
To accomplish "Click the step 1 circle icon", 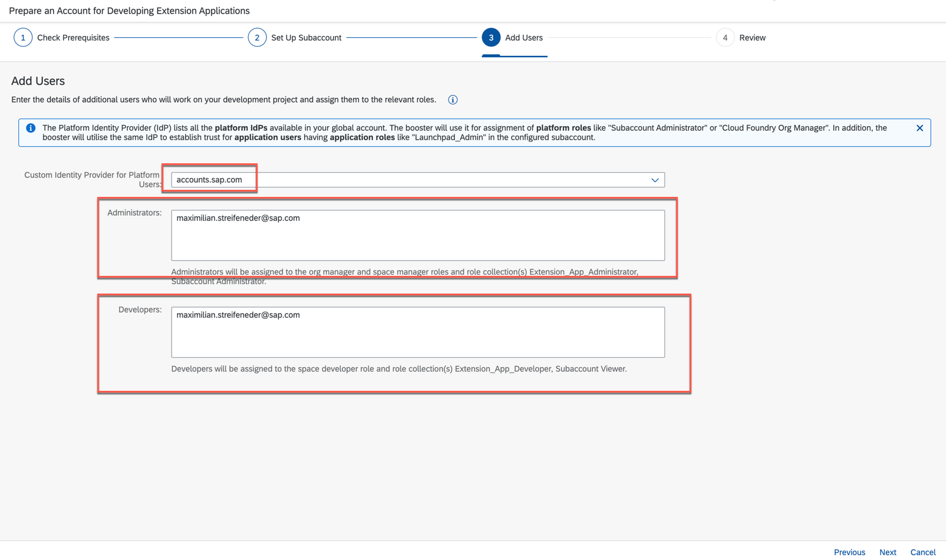I will (x=23, y=38).
